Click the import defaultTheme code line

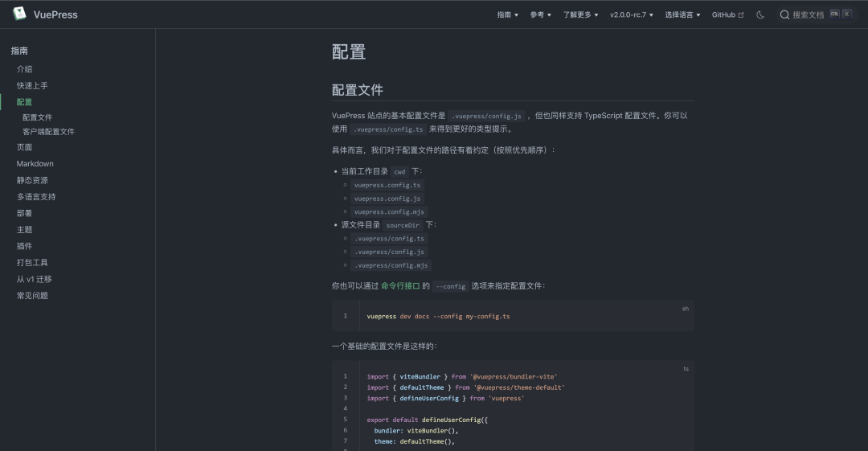[465, 387]
